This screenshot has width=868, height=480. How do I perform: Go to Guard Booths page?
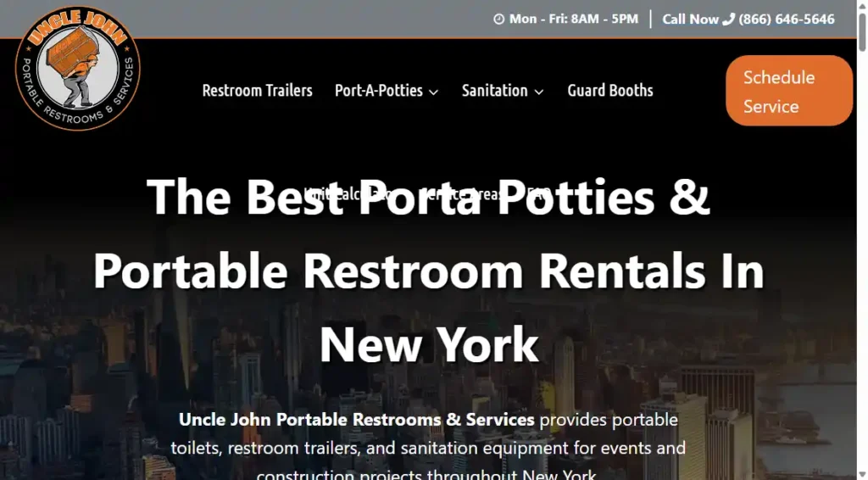coord(610,90)
